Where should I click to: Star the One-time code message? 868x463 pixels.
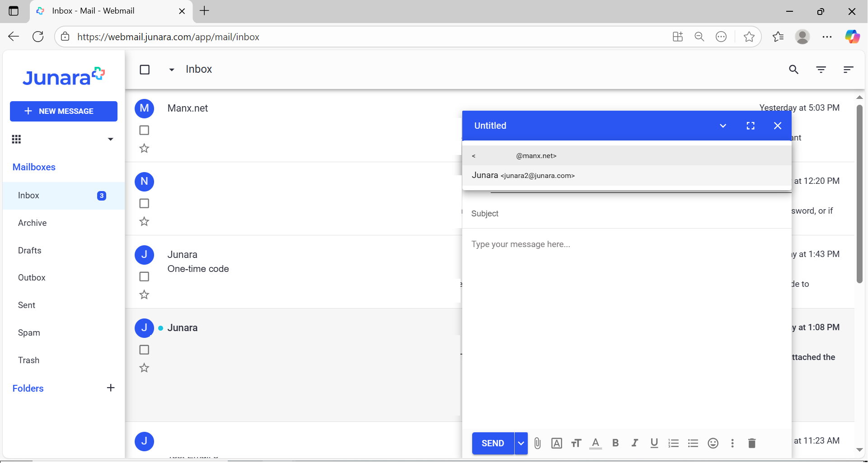click(x=144, y=295)
